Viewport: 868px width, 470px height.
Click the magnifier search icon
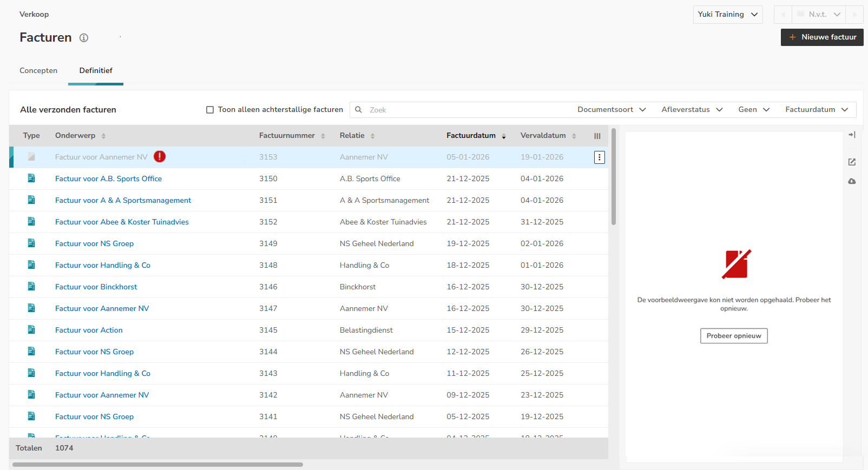[x=358, y=110]
